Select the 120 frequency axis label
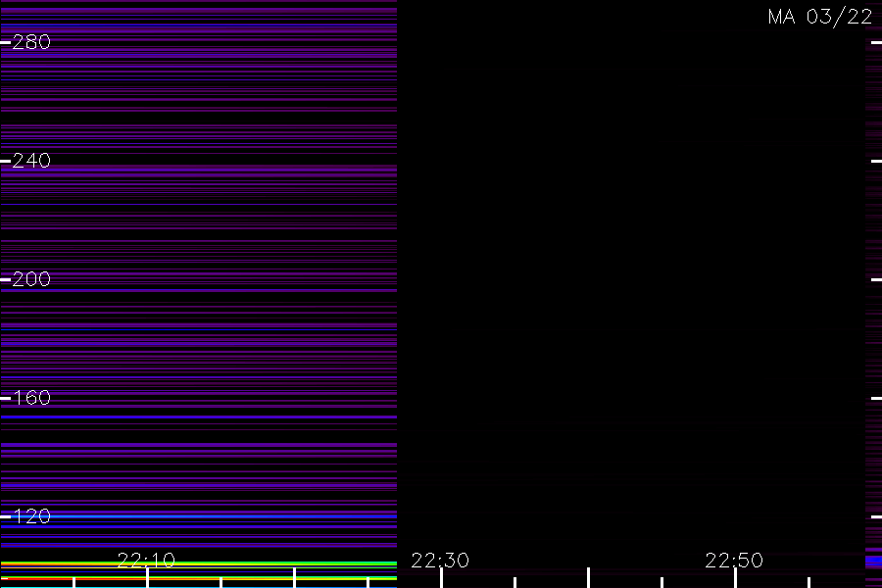The width and height of the screenshot is (882, 588). point(31,516)
